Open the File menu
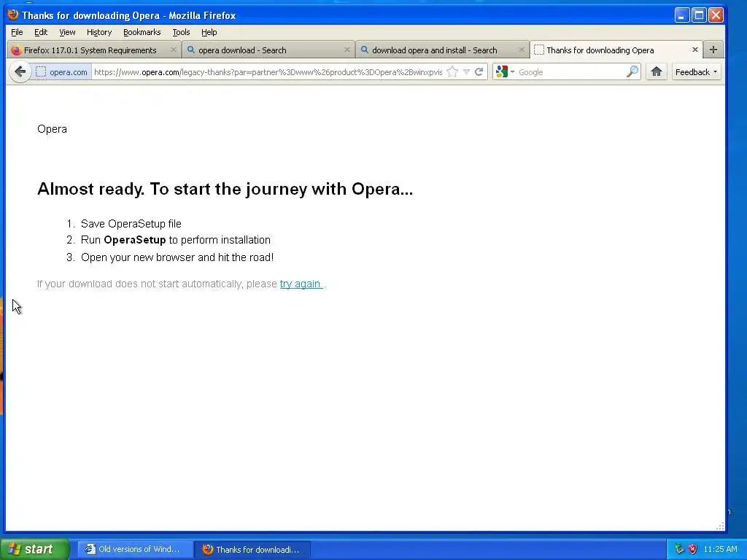The height and width of the screenshot is (560, 747). (17, 32)
